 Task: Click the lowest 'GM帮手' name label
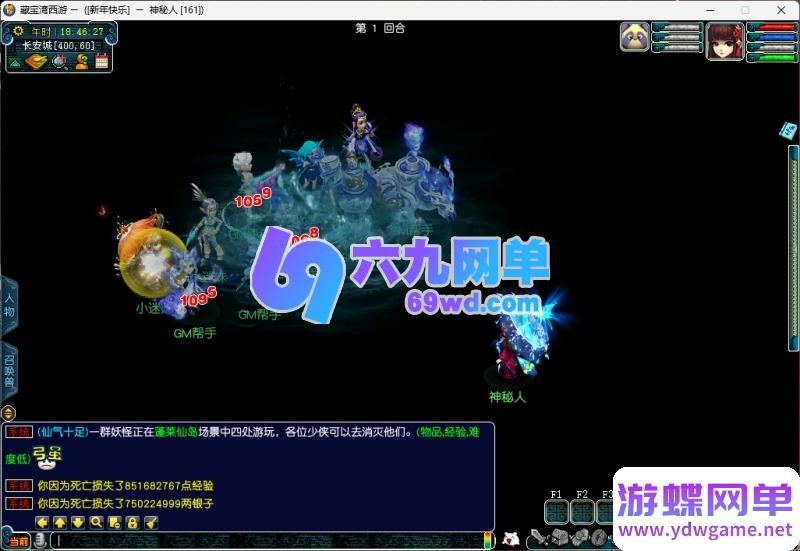(195, 333)
